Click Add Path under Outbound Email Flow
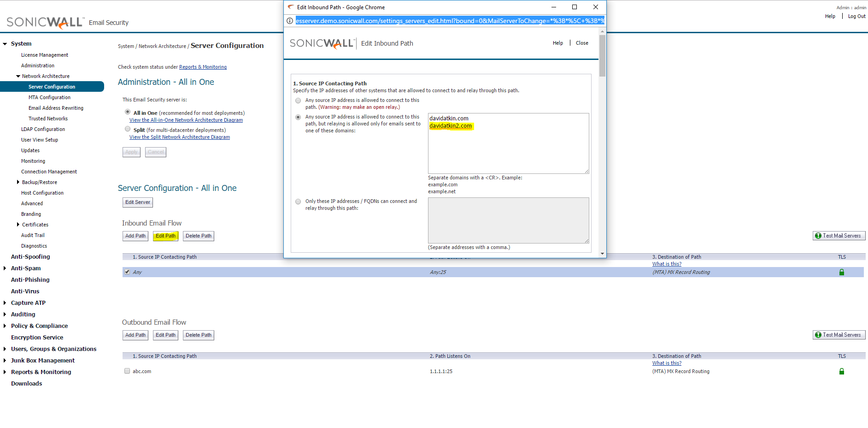Screen dimensions: 868x428 point(135,335)
